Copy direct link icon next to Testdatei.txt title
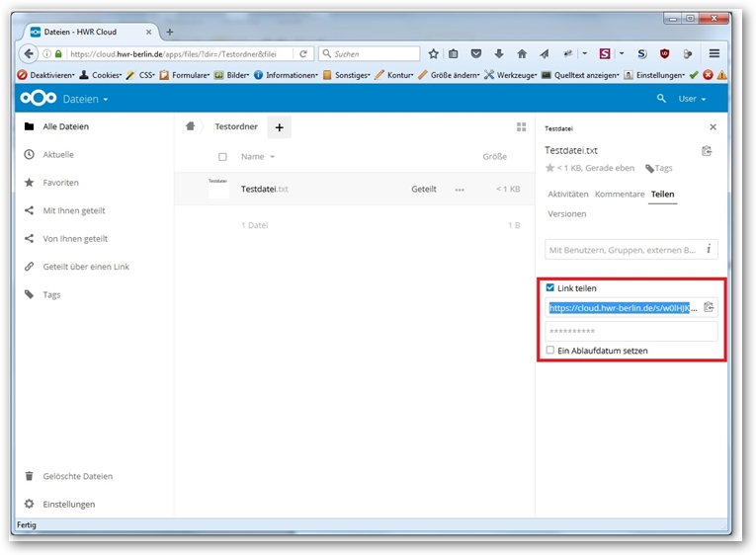Screen dimensions: 756x555 tap(707, 151)
